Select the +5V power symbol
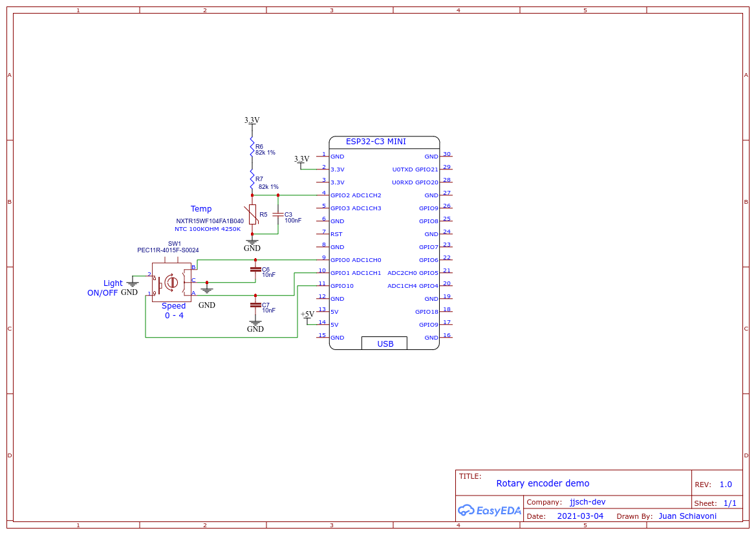 pyautogui.click(x=308, y=316)
